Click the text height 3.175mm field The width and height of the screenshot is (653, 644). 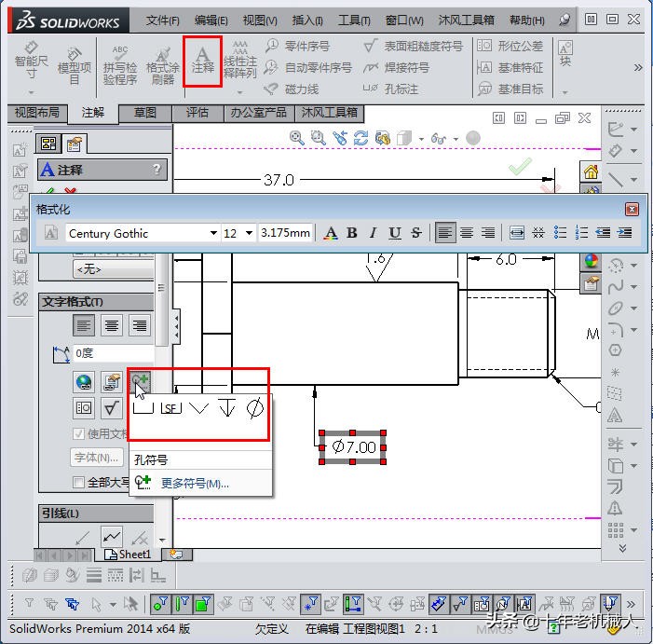click(x=286, y=233)
